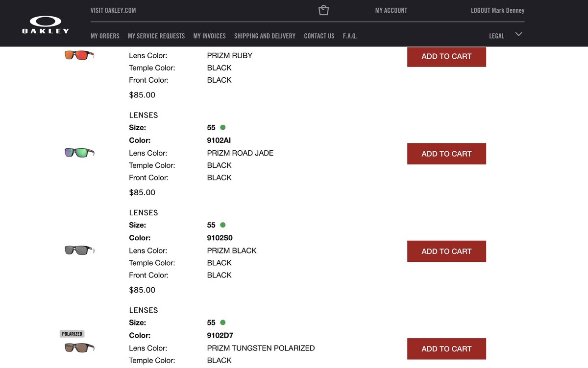This screenshot has width=588, height=368.
Task: Add Prizm Tungsten Polarized lenses to cart
Action: (x=446, y=348)
